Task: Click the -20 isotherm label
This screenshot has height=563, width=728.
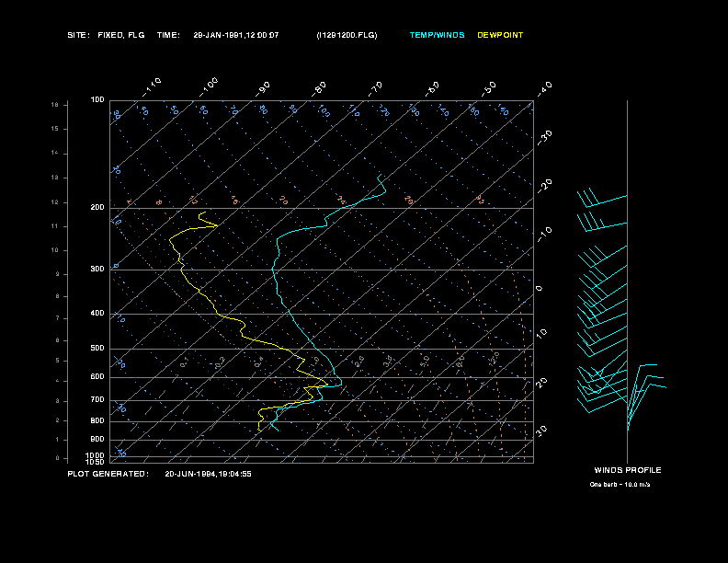Action: coord(544,186)
